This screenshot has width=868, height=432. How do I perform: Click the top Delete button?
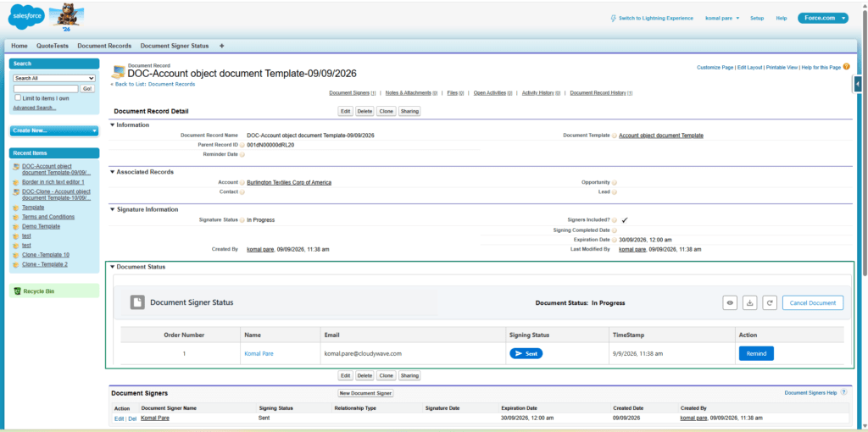[364, 111]
